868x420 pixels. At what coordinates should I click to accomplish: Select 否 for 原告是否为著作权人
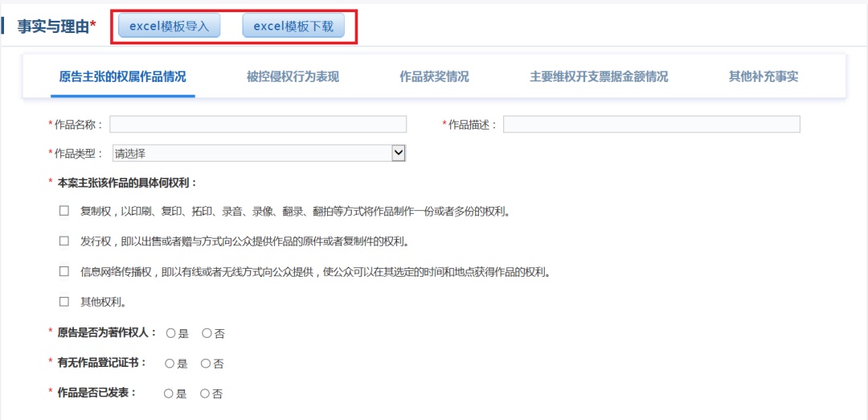(207, 334)
